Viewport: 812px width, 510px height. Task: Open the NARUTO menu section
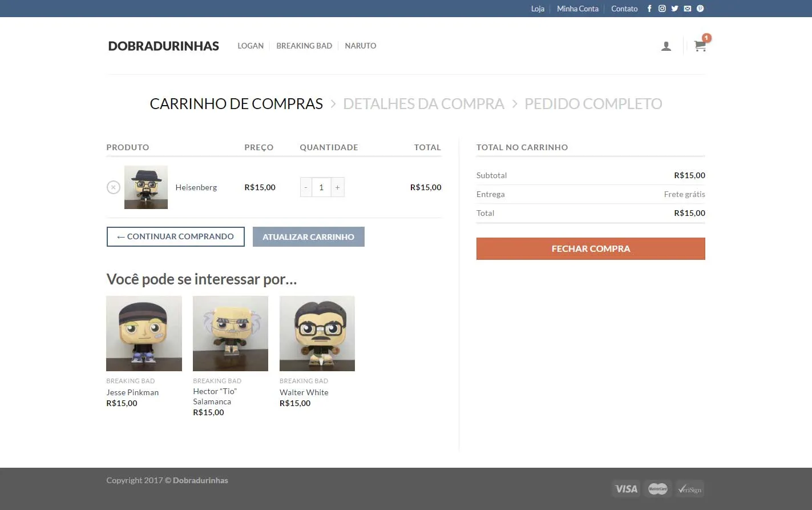click(360, 46)
